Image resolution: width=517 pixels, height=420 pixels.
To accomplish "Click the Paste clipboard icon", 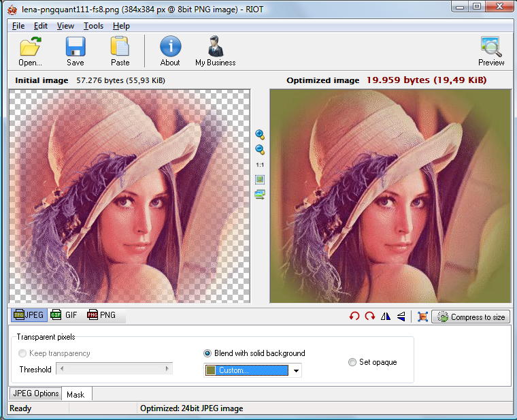I will pos(120,47).
